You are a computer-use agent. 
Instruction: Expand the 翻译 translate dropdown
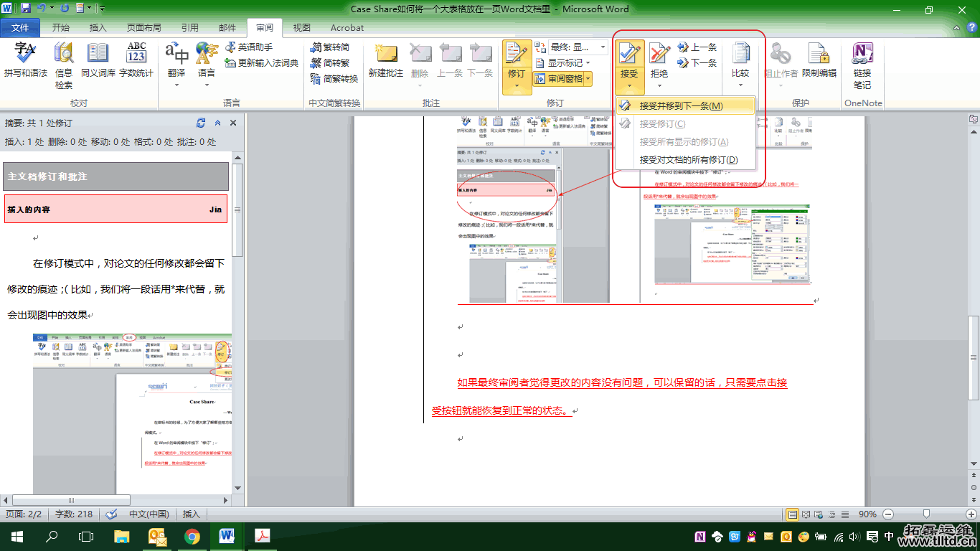(176, 84)
